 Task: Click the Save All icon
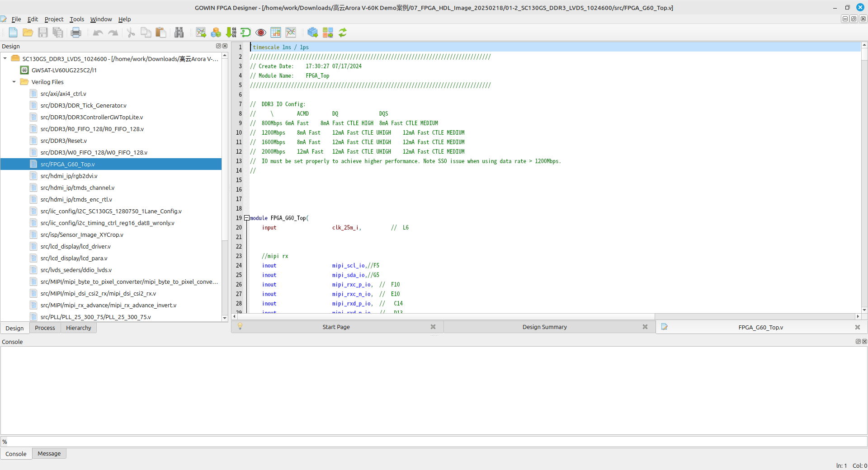(58, 33)
